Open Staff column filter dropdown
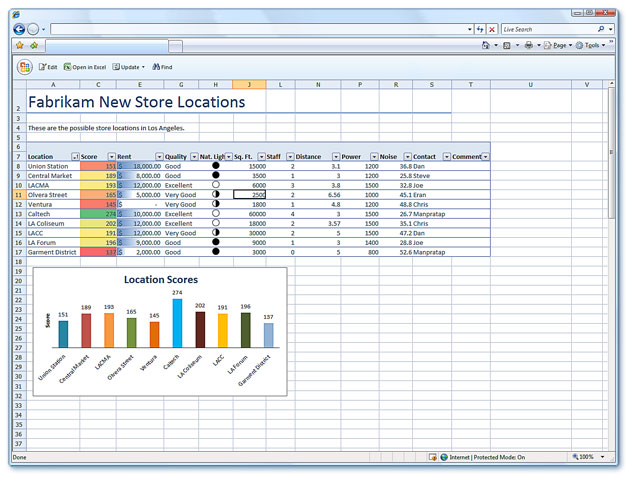 pyautogui.click(x=290, y=157)
